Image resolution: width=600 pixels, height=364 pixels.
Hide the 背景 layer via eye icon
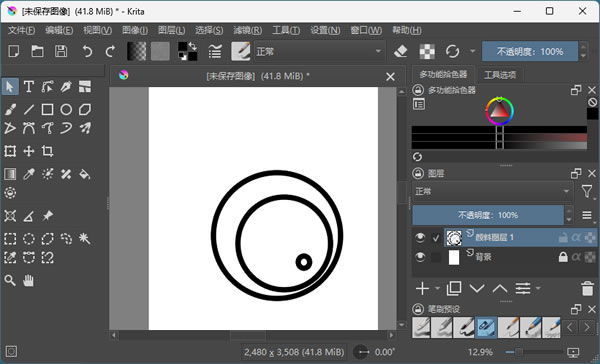(x=420, y=257)
